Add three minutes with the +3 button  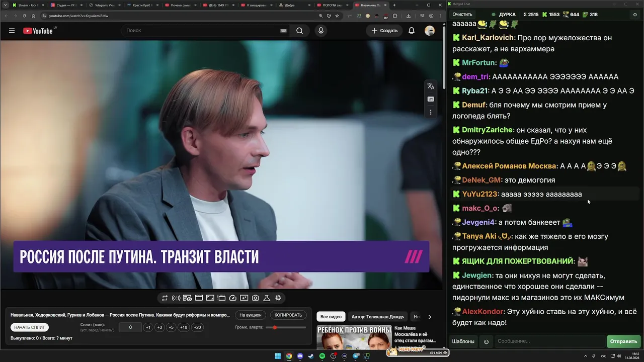pyautogui.click(x=159, y=327)
